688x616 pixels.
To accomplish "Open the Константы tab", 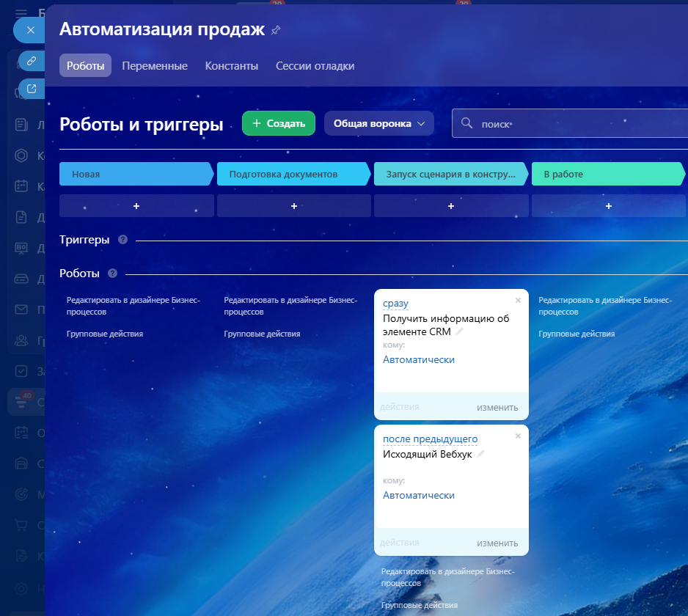I will click(x=231, y=66).
